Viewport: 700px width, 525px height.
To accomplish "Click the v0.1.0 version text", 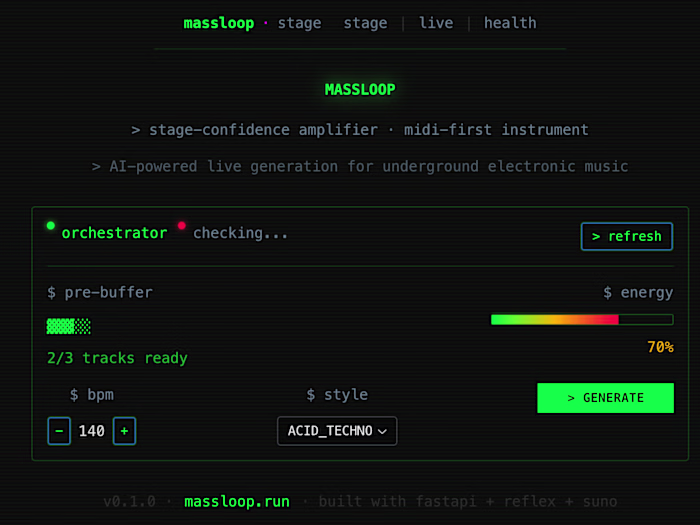I will (x=129, y=501).
